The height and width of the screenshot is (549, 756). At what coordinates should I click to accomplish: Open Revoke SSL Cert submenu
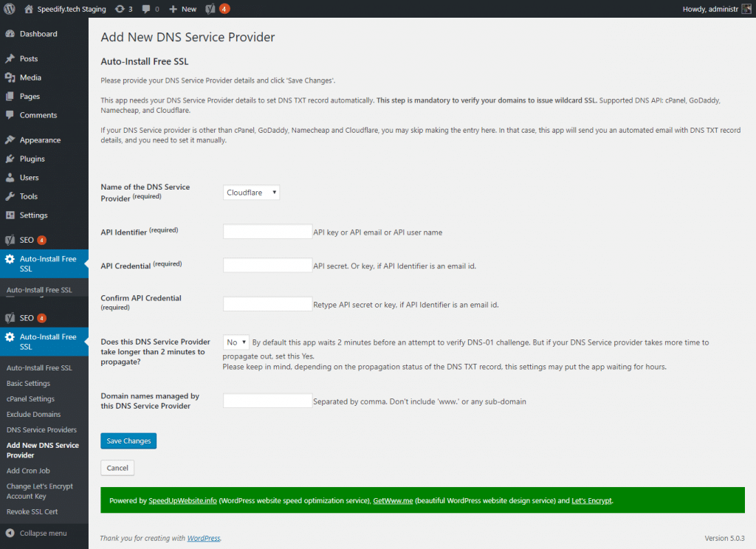pyautogui.click(x=32, y=511)
